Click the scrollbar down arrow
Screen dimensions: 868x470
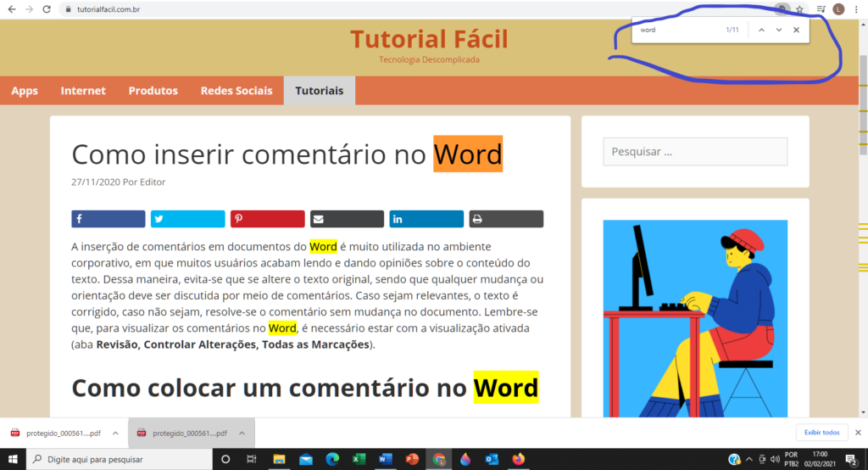tap(863, 412)
